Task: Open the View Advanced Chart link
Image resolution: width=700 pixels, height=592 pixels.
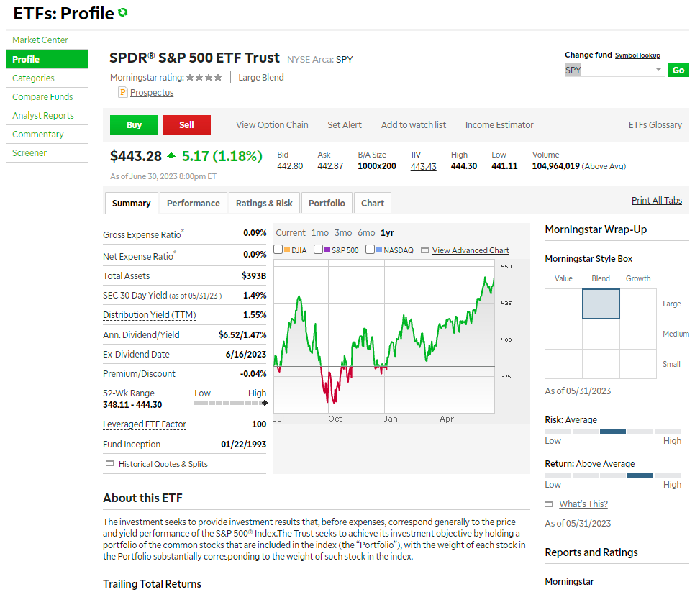Action: pyautogui.click(x=471, y=250)
